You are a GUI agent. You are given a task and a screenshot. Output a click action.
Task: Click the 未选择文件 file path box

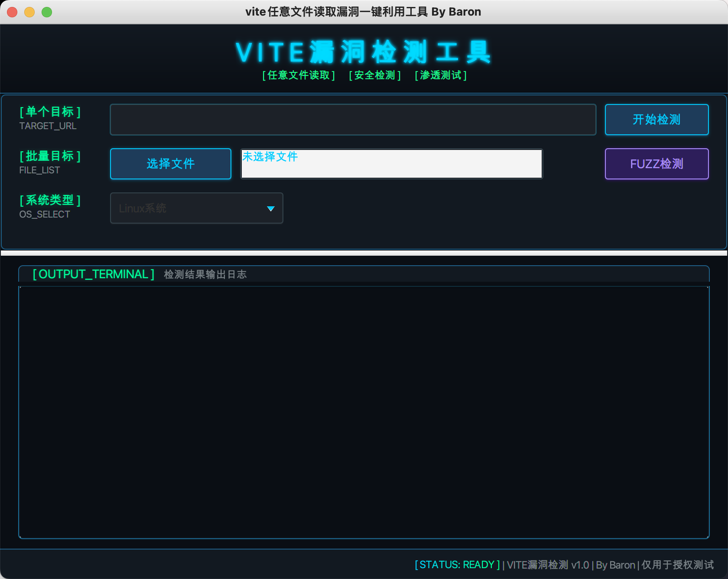tap(391, 164)
